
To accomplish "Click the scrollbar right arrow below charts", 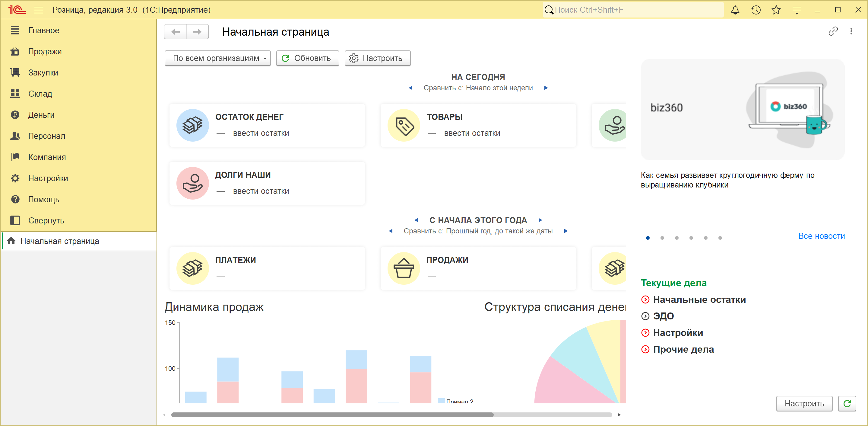I will pyautogui.click(x=619, y=415).
